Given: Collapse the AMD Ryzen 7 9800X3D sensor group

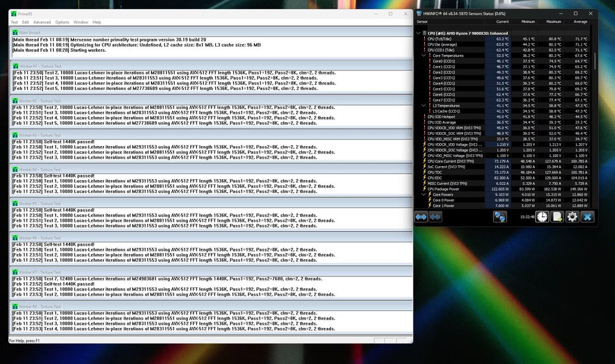Looking at the screenshot, I should click(x=419, y=33).
